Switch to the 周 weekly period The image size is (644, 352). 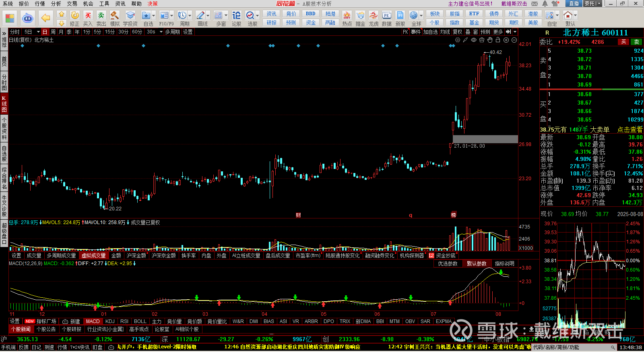click(53, 32)
